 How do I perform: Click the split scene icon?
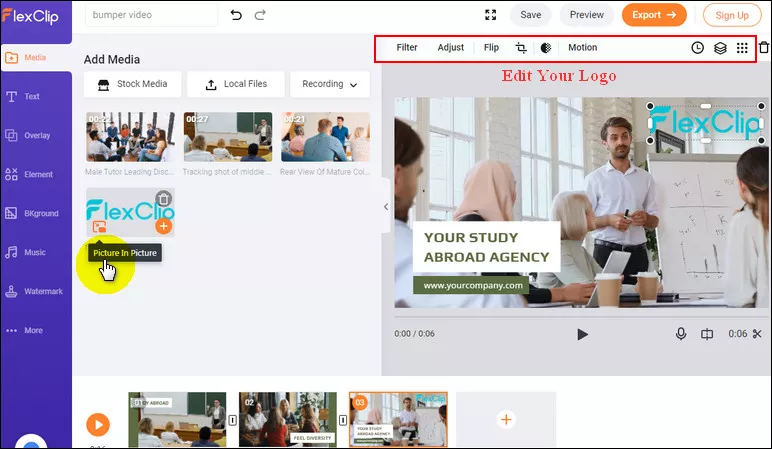pos(707,334)
